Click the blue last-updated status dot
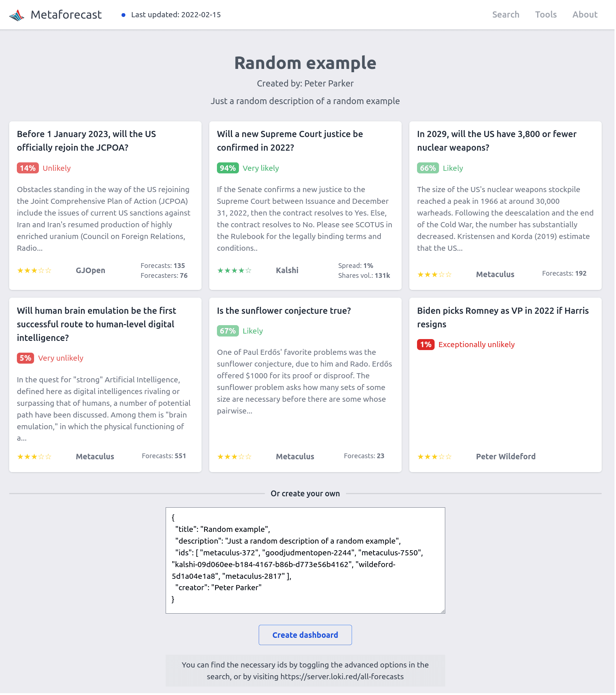Image resolution: width=616 pixels, height=695 pixels. pos(123,15)
